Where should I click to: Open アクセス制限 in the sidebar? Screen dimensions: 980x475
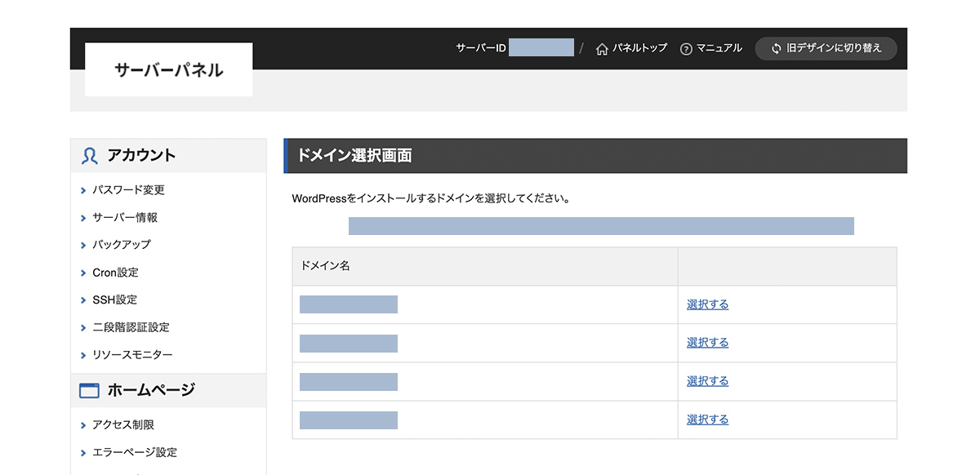coord(123,424)
